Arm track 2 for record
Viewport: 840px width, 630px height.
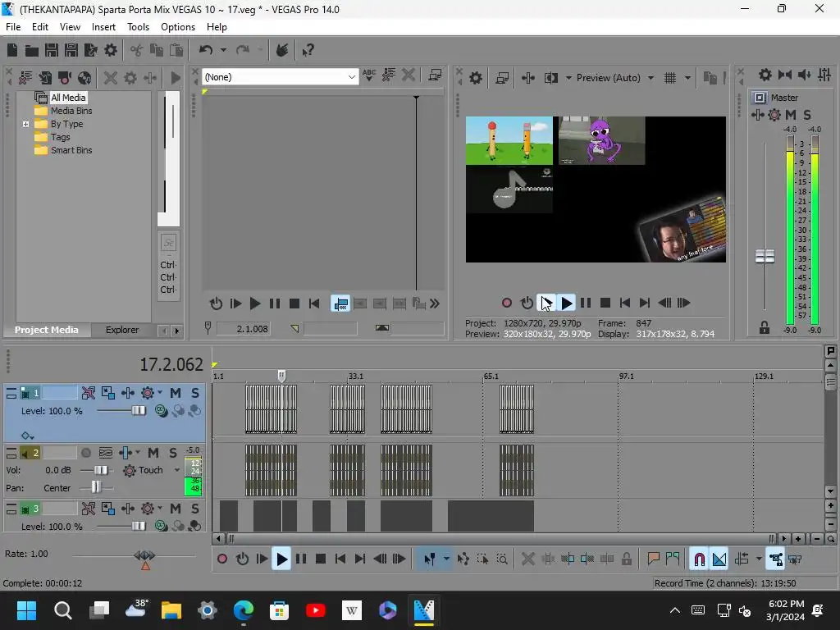[85, 453]
